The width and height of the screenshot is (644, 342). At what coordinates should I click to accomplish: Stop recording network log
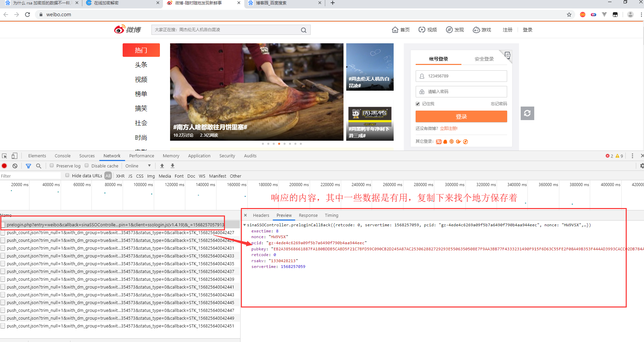pyautogui.click(x=4, y=166)
